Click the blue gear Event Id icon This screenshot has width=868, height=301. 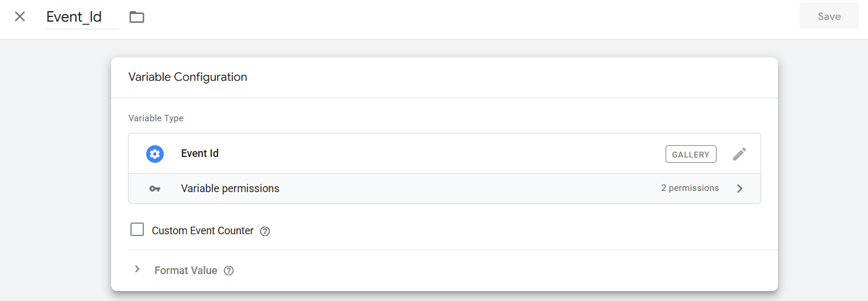click(155, 154)
